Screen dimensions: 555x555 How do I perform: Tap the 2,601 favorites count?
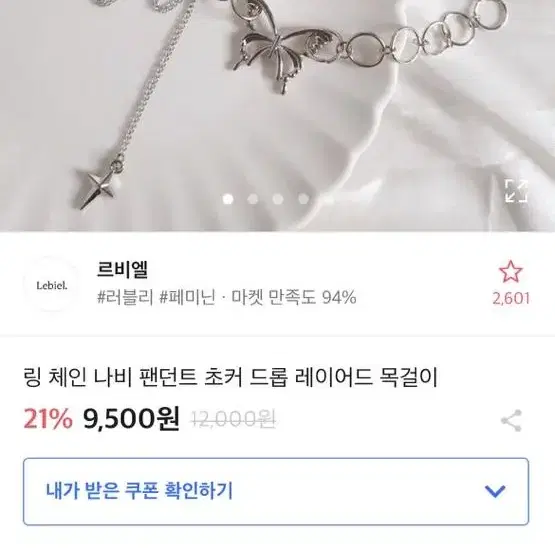[x=511, y=298]
